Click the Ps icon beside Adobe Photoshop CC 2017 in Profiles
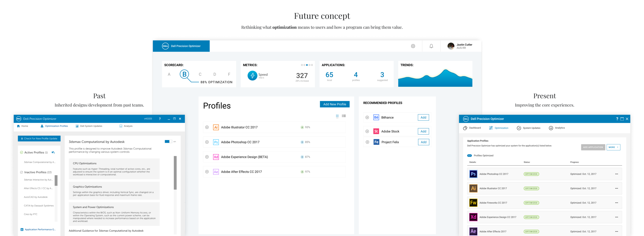Image resolution: width=644 pixels, height=236 pixels. coord(216,142)
